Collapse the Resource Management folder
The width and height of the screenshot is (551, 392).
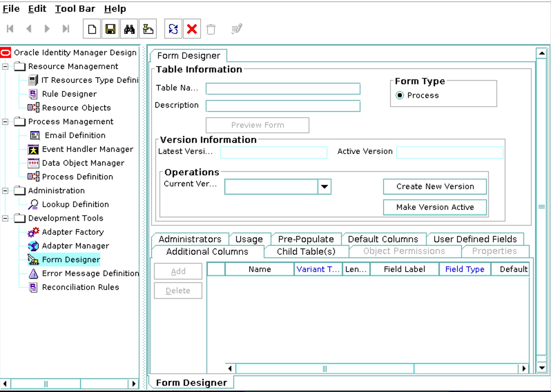(5, 66)
